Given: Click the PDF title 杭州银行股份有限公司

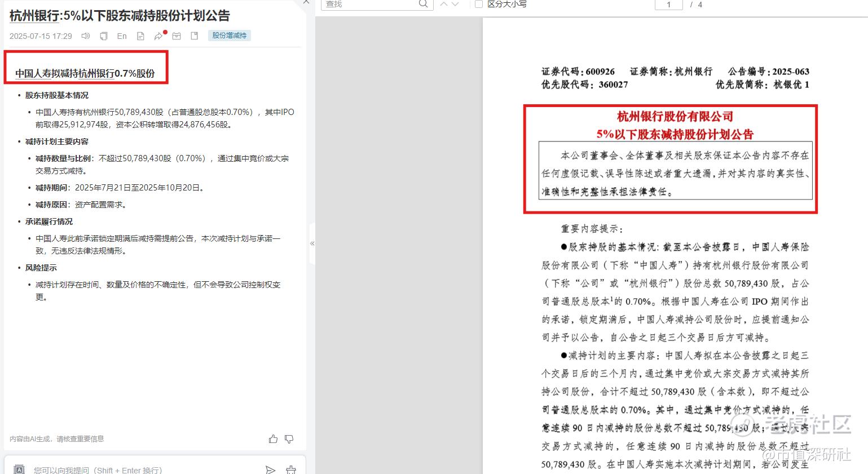Looking at the screenshot, I should [x=675, y=117].
